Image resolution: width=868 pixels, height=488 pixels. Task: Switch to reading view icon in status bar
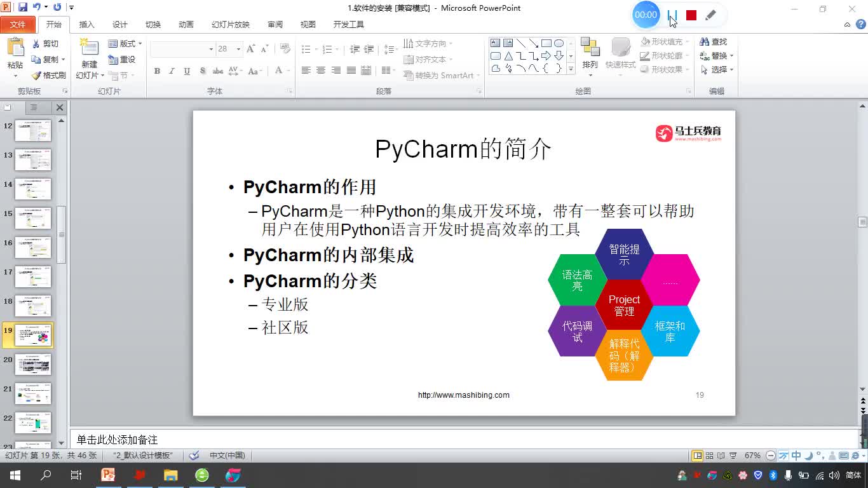pos(721,456)
